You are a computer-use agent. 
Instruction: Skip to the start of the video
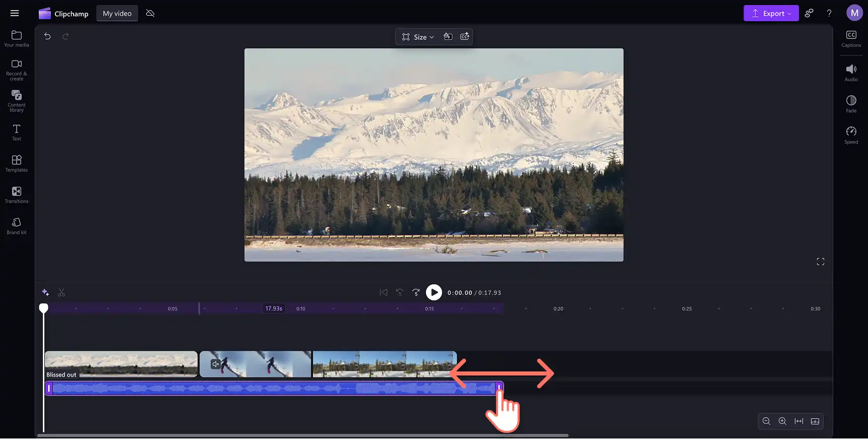tap(384, 292)
